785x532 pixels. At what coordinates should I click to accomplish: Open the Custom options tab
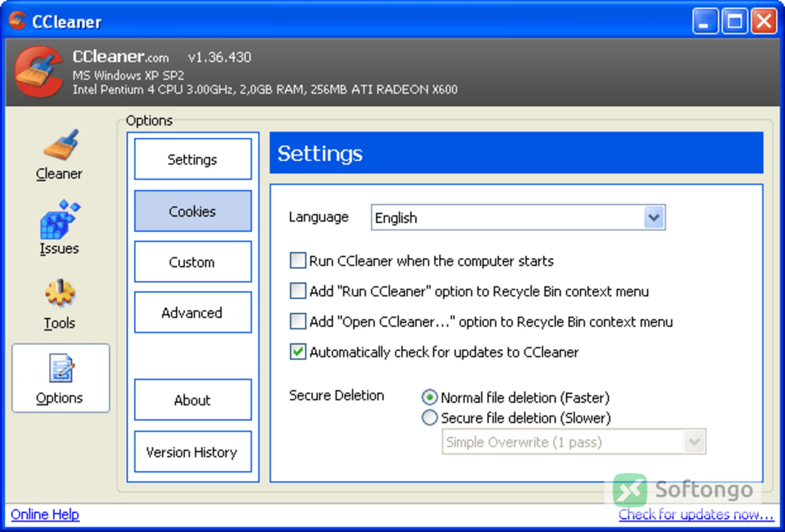(x=193, y=262)
